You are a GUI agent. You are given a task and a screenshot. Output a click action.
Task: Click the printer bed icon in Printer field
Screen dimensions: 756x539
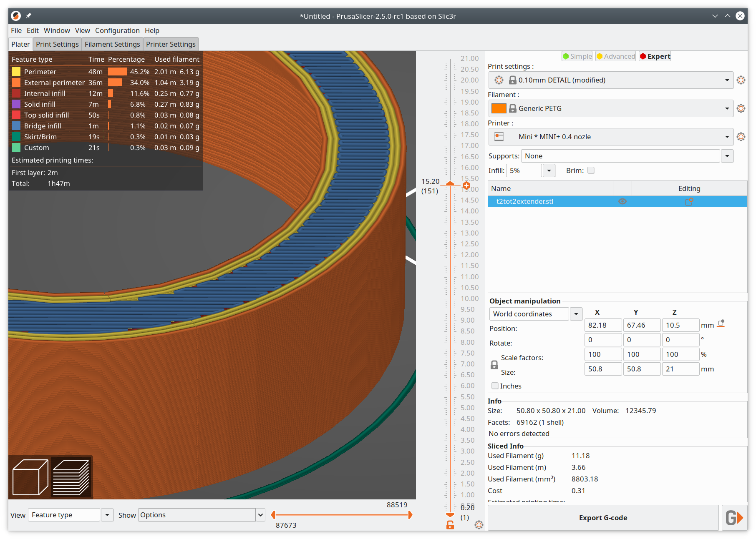(499, 137)
